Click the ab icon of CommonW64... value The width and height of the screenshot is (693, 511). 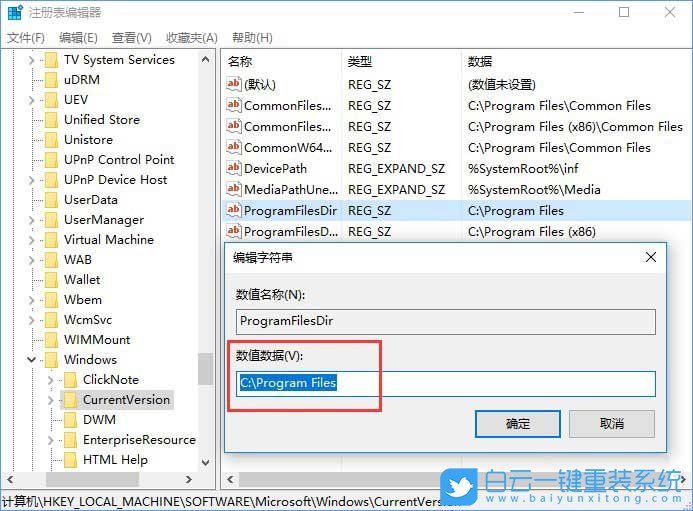(x=234, y=147)
